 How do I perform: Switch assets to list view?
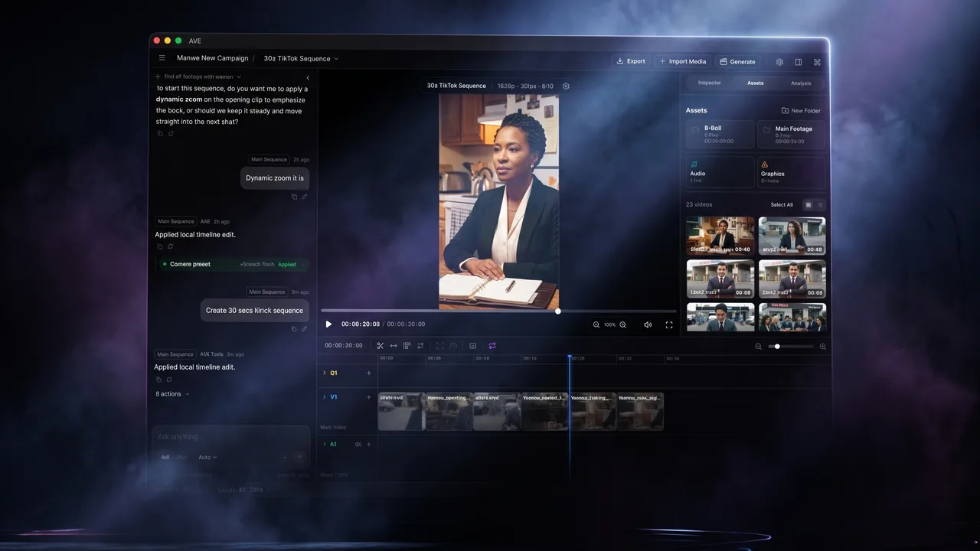click(x=820, y=204)
